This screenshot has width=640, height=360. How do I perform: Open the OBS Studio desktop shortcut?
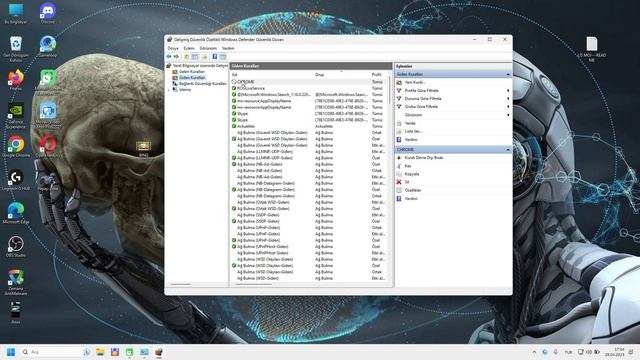16,247
